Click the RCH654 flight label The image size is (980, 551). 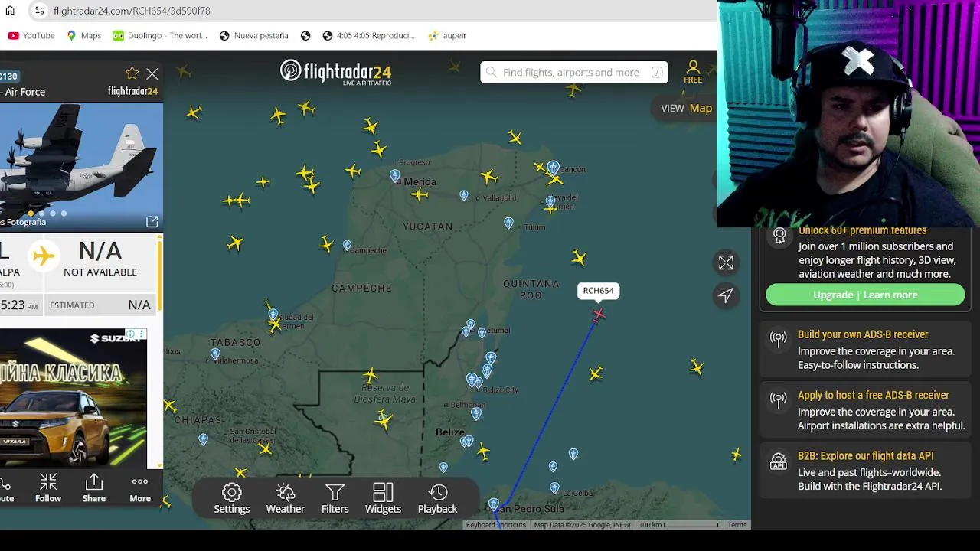[598, 291]
